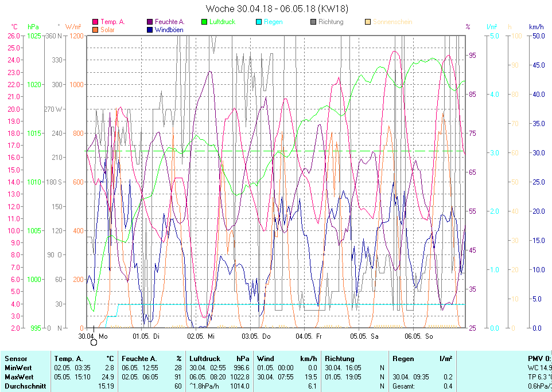Click the minimum temperature time 02.05. 03:35
The image size is (552, 392).
(x=72, y=368)
